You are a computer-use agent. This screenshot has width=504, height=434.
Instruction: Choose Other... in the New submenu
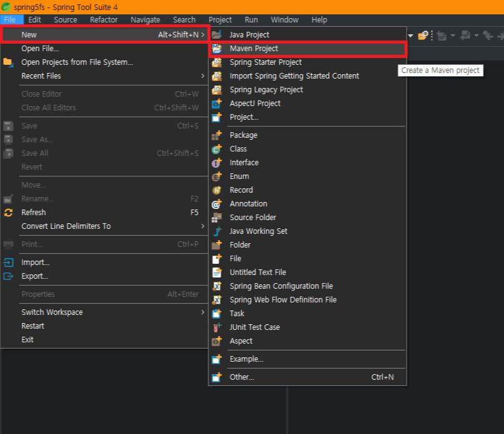coord(308,377)
